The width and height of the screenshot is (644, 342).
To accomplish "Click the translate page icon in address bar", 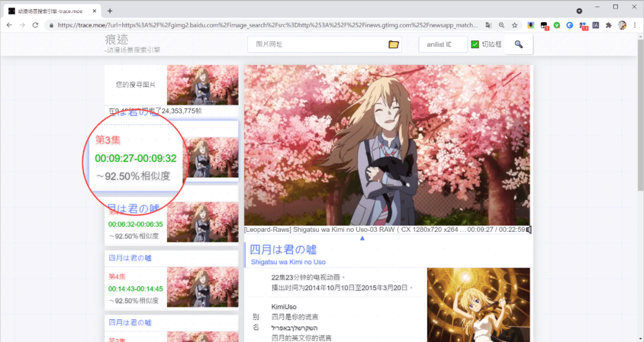I will (x=488, y=25).
